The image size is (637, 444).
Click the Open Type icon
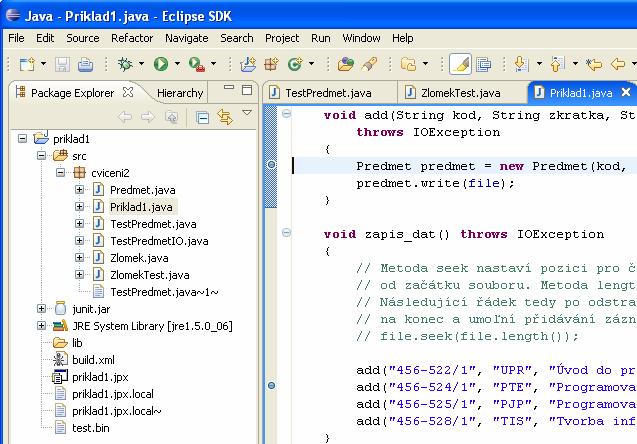[346, 64]
